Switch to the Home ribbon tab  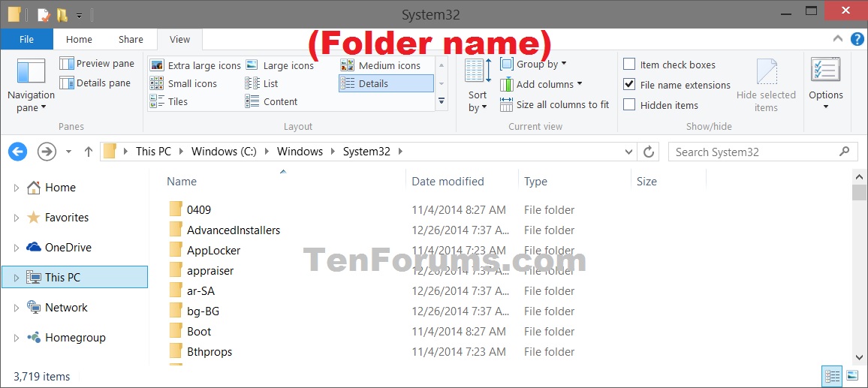[x=79, y=39]
